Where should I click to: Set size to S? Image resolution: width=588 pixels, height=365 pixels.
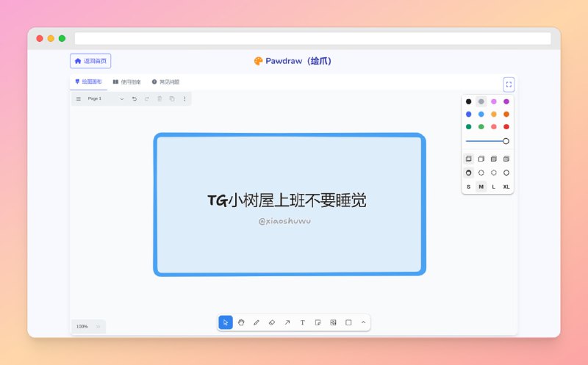(468, 187)
